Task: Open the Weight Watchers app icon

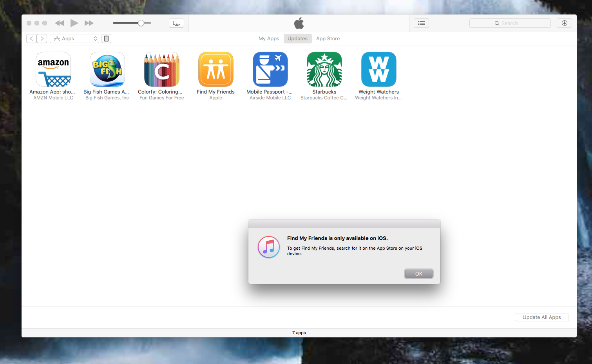Action: (379, 69)
